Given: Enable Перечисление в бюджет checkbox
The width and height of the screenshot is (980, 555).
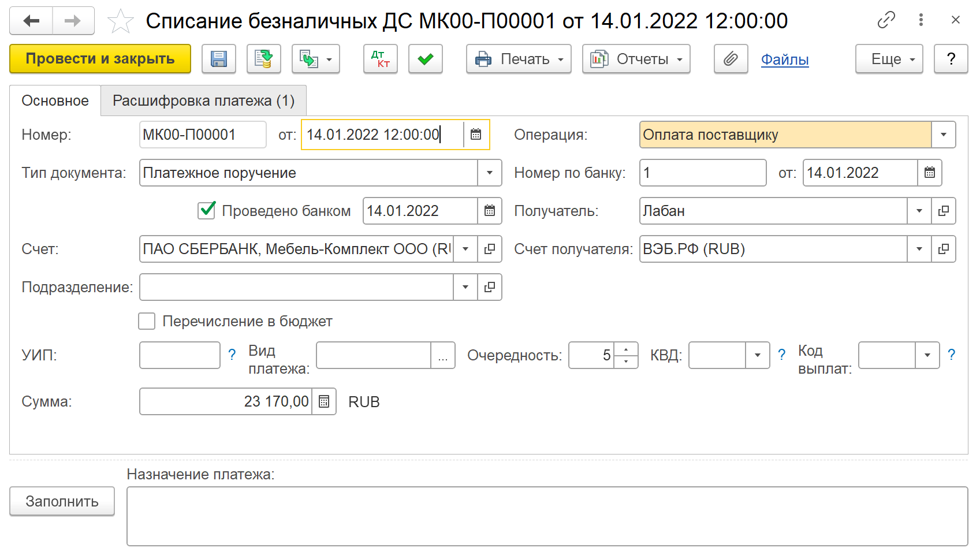Looking at the screenshot, I should point(147,321).
